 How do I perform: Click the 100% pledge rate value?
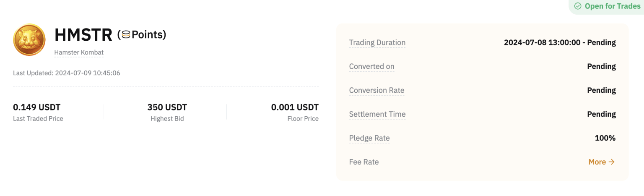point(605,138)
